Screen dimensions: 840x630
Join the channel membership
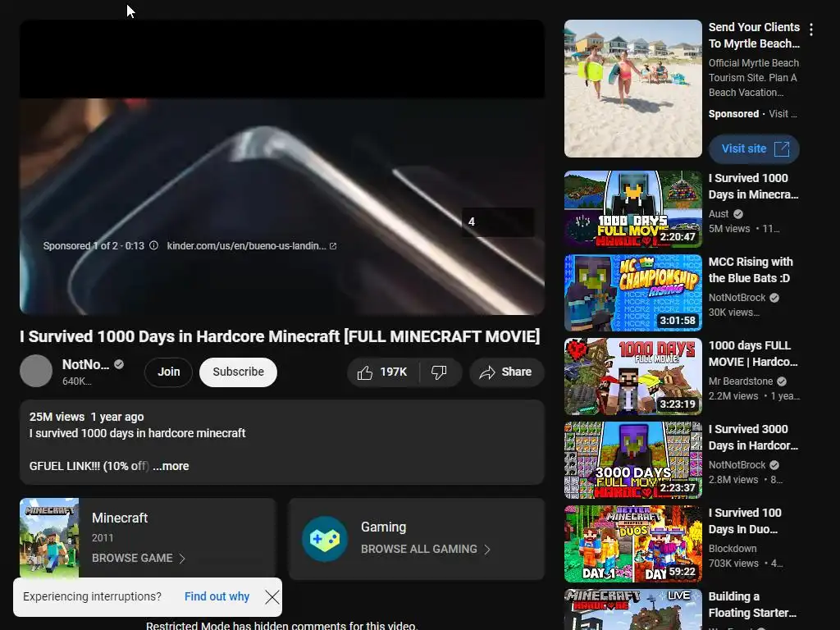(x=168, y=372)
